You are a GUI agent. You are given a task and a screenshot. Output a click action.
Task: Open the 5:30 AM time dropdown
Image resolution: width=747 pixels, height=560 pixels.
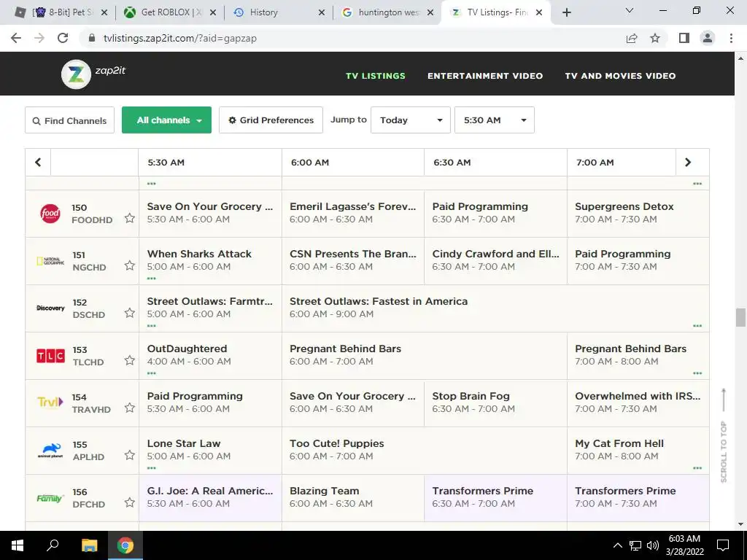click(495, 120)
